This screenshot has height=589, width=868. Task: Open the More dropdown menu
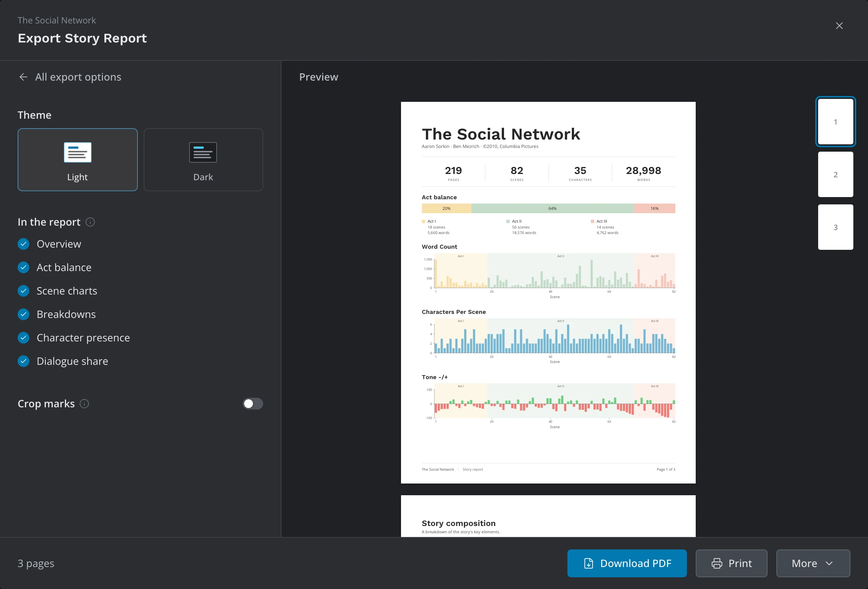pyautogui.click(x=813, y=563)
